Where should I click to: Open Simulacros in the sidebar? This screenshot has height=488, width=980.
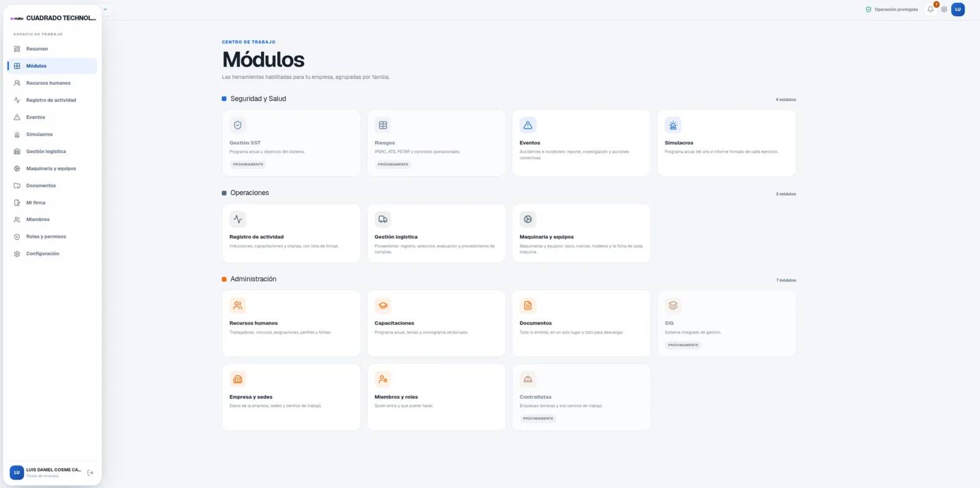[53, 135]
